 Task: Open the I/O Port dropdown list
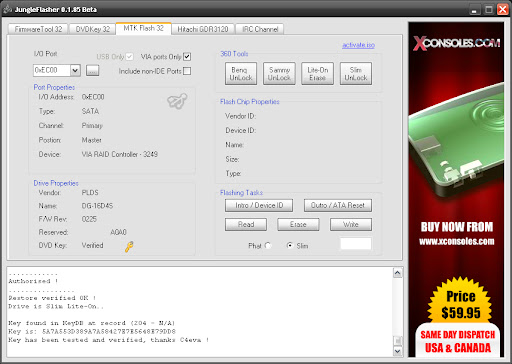point(75,70)
